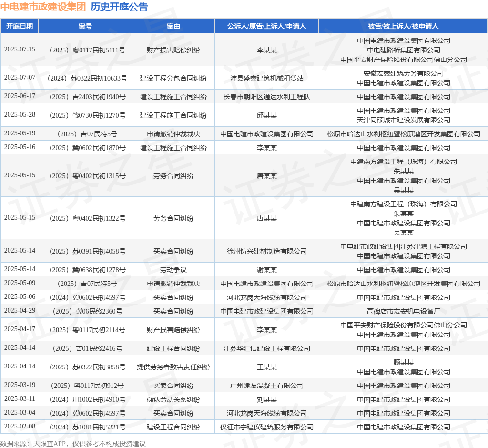Click the date cell "2025-02-08"
The height and width of the screenshot is (448, 488).
(20, 427)
